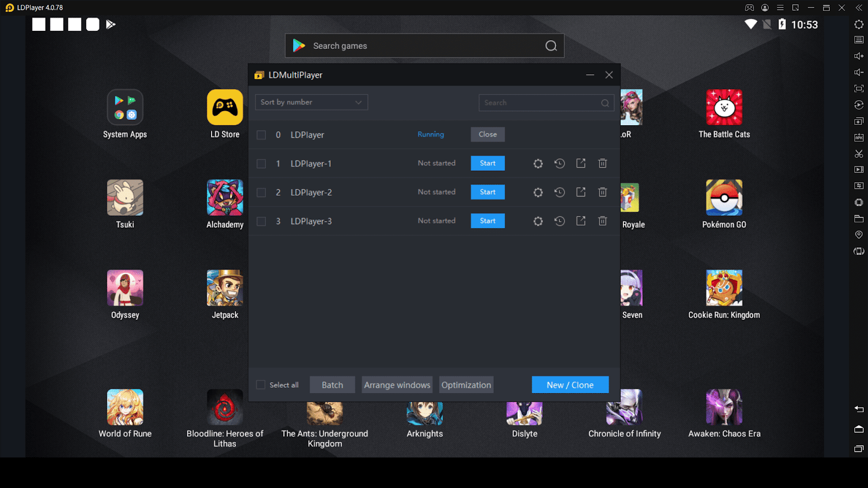Open the gamepad icon in title bar
Viewport: 868px width, 488px height.
click(749, 8)
